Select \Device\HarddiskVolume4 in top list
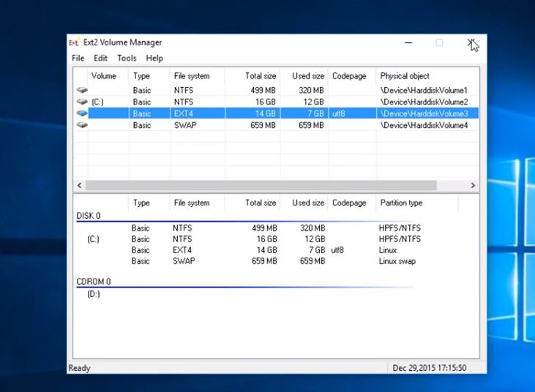535x392 pixels. click(x=424, y=125)
